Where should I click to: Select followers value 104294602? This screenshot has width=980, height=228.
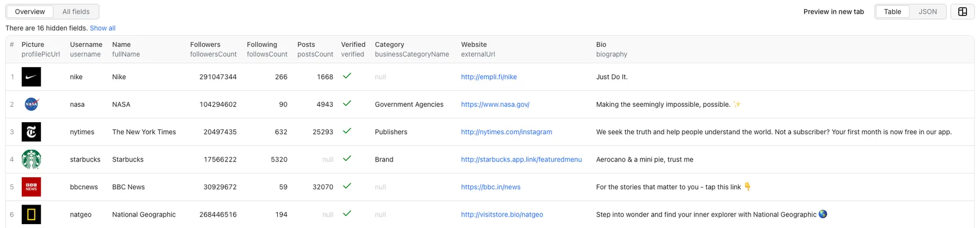coord(218,104)
